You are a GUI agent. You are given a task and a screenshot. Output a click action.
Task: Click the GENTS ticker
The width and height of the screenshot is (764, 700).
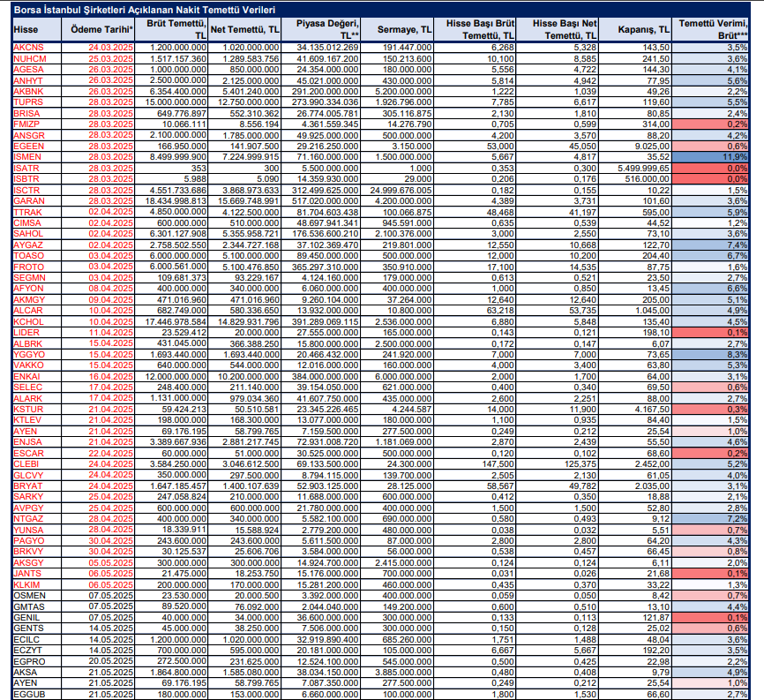pyautogui.click(x=28, y=628)
